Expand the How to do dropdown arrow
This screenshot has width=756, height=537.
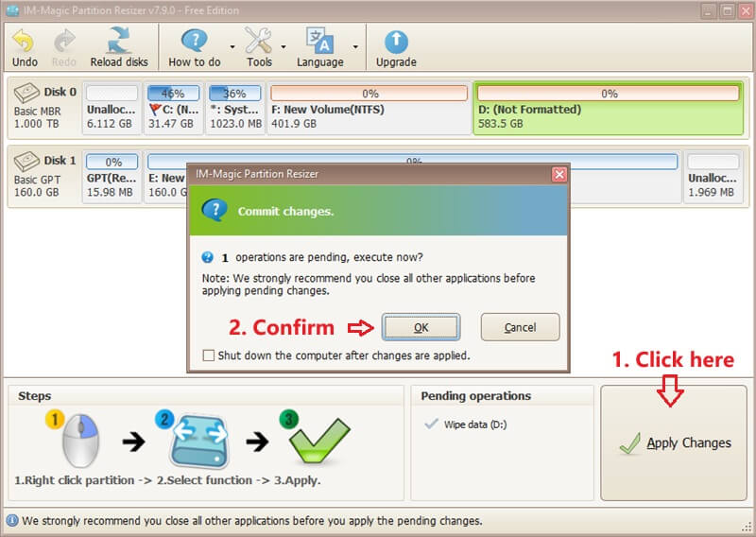232,47
